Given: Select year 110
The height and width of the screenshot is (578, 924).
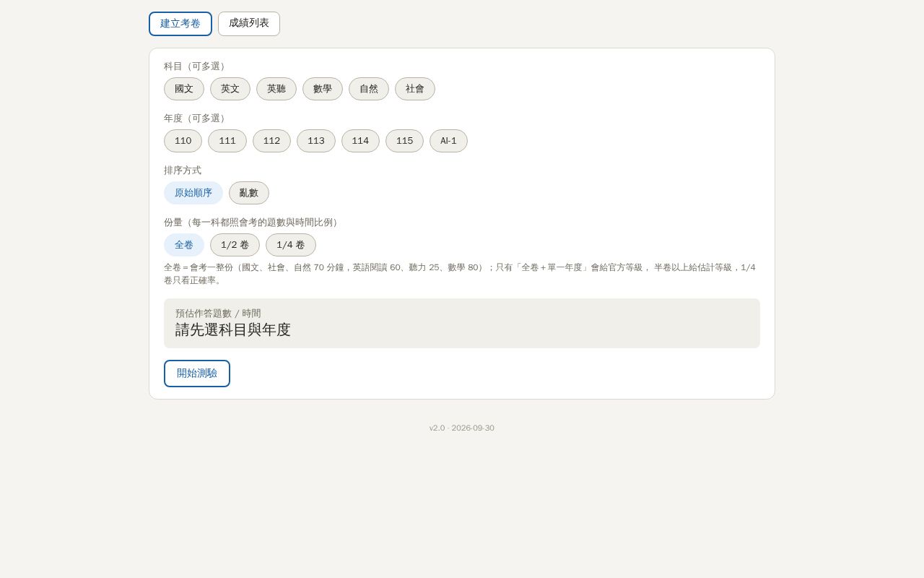Looking at the screenshot, I should [x=183, y=141].
